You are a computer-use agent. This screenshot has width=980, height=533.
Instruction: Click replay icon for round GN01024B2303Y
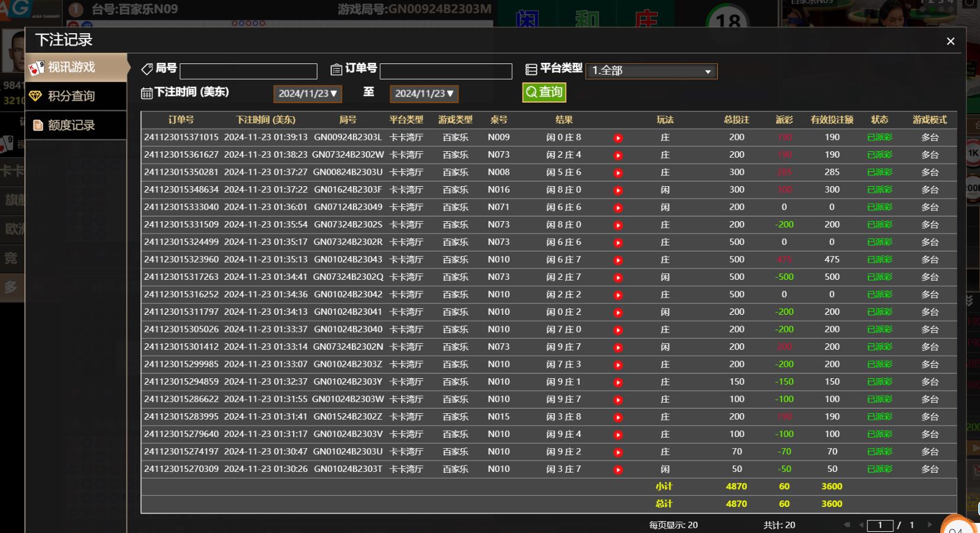coord(618,382)
